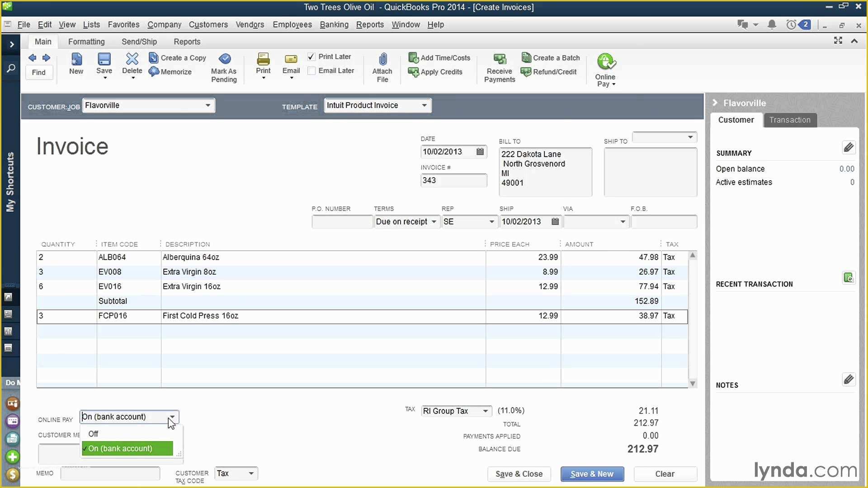Open the Rep dropdown

click(491, 221)
